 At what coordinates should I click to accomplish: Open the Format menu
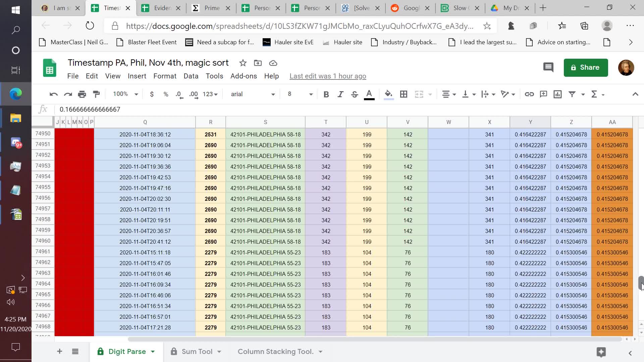tap(165, 76)
